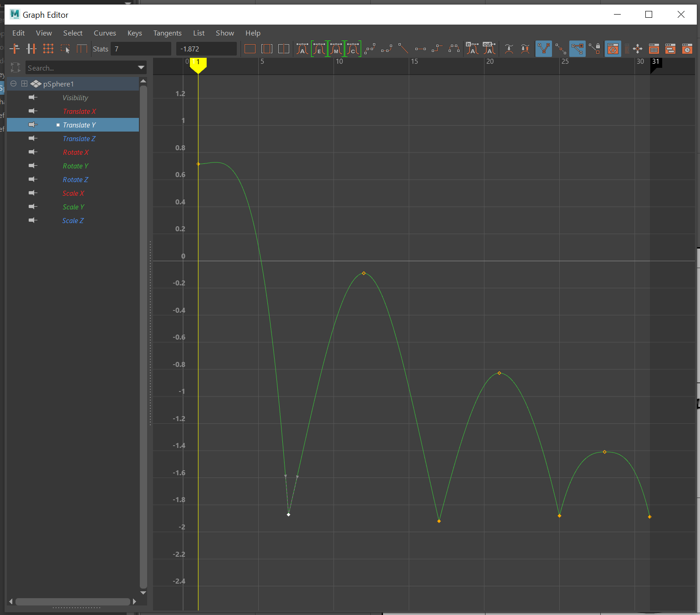Screen dimensions: 700x615
Task: Collapse the pSphere1 node
Action: (14, 84)
